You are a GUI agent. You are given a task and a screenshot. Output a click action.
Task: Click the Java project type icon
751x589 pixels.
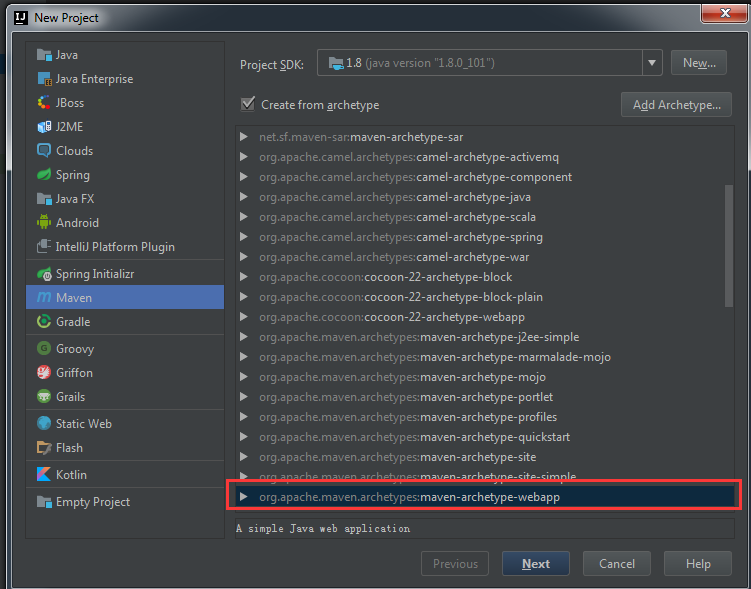tap(44, 55)
